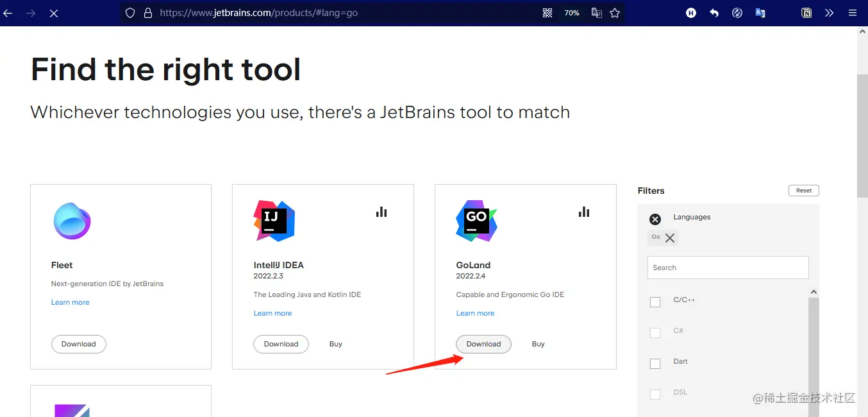Buy GoLand
Image resolution: width=868 pixels, height=417 pixels.
538,344
